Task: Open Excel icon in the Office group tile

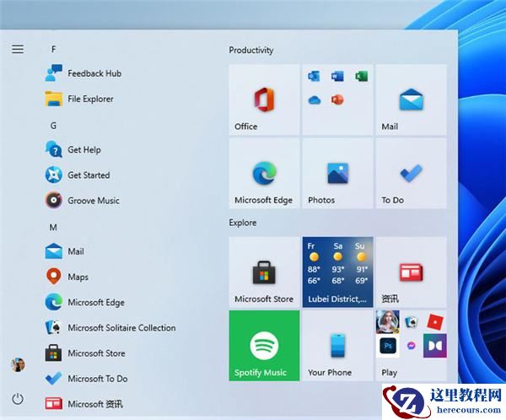Action: click(362, 76)
